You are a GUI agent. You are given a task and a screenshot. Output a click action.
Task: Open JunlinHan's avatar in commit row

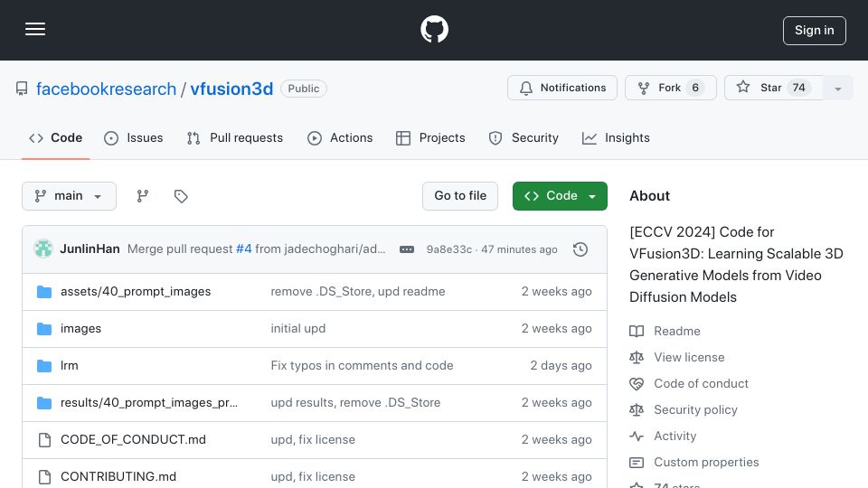pyautogui.click(x=43, y=249)
